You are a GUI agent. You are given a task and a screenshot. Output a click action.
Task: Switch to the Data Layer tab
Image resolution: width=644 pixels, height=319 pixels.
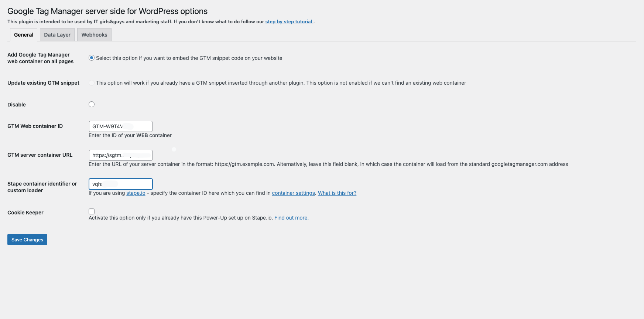57,34
